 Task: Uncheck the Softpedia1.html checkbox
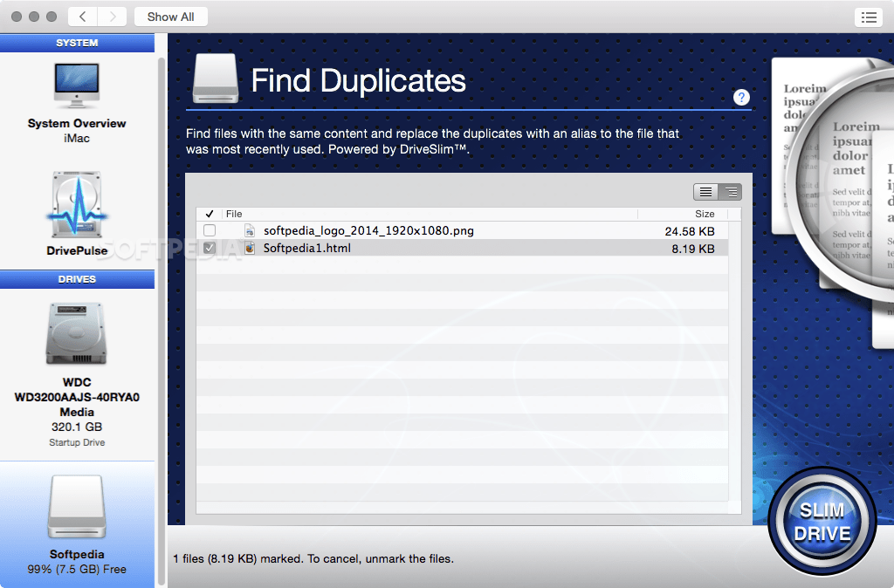(x=210, y=248)
